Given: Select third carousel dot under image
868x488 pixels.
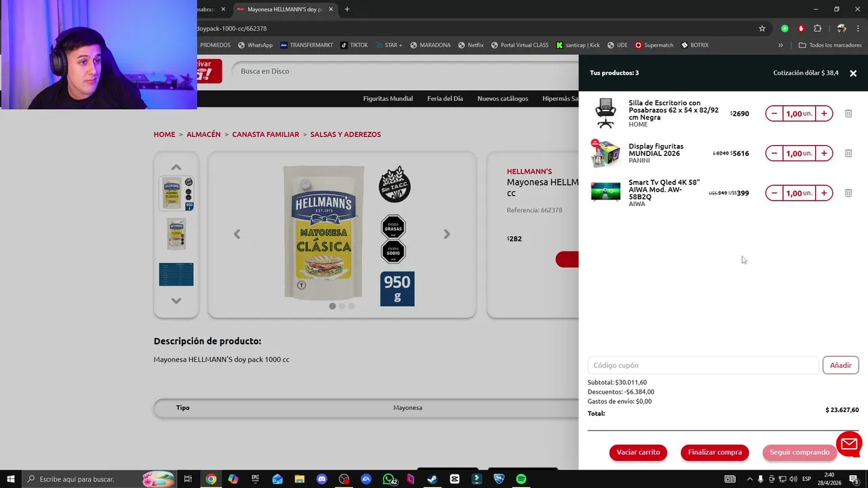Looking at the screenshot, I should pyautogui.click(x=351, y=306).
